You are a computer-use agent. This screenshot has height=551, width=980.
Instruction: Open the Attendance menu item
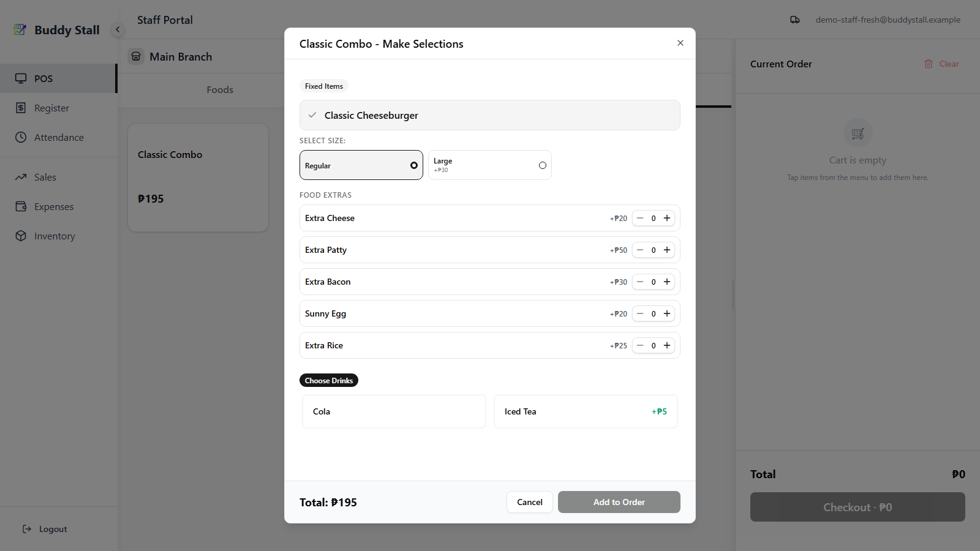[58, 137]
